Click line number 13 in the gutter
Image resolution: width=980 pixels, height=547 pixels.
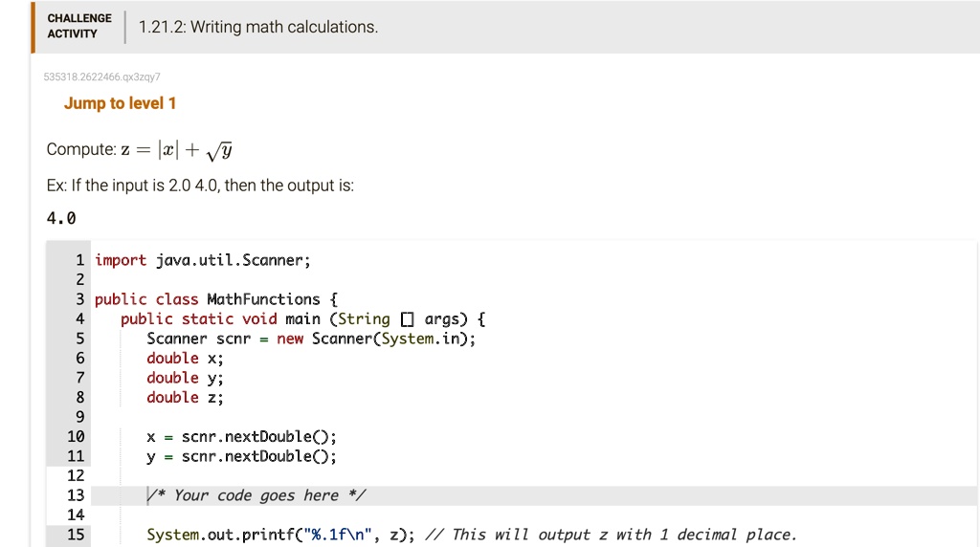[76, 495]
